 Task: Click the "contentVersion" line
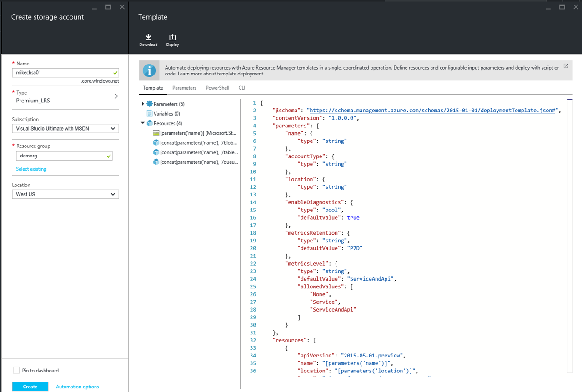click(316, 118)
